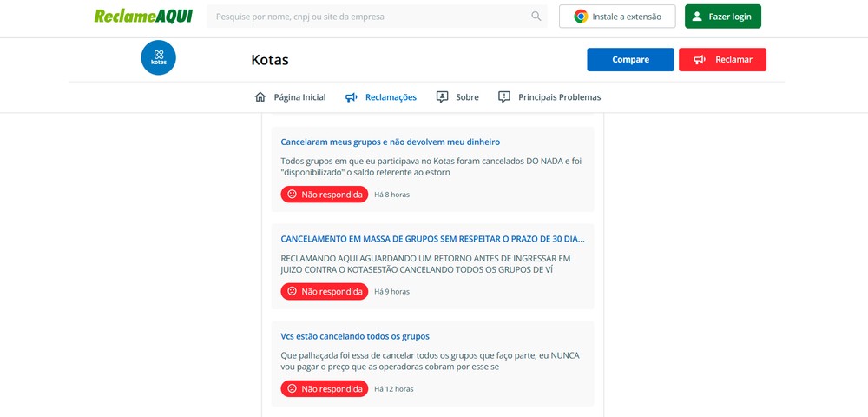Click sad face icon on 8 hours complaint
Viewport: 868px width, 417px height.
coord(293,195)
